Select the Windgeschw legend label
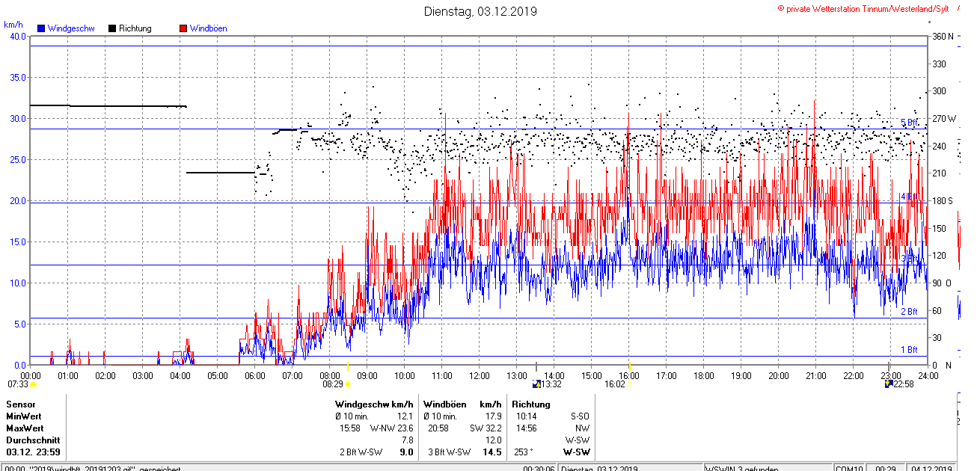The height and width of the screenshot is (471, 980). coord(70,28)
